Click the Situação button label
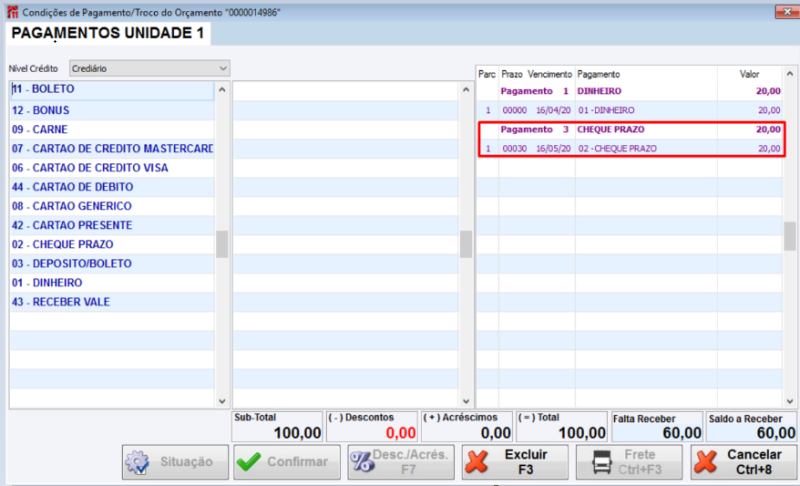This screenshot has height=486, width=800. (187, 462)
